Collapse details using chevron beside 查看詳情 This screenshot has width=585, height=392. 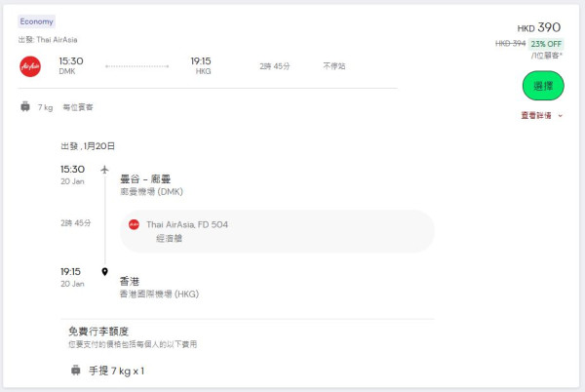[x=561, y=115]
